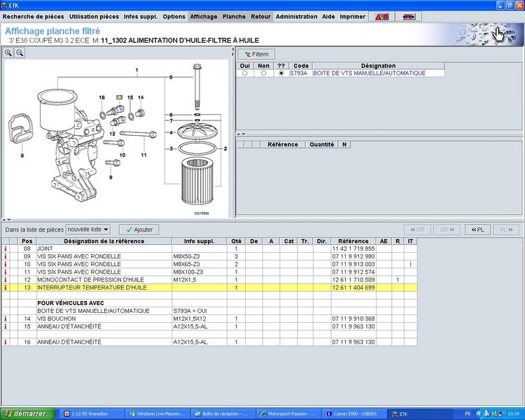Image resolution: width=525 pixels, height=420 pixels.
Task: Open Planche menu
Action: pos(234,16)
